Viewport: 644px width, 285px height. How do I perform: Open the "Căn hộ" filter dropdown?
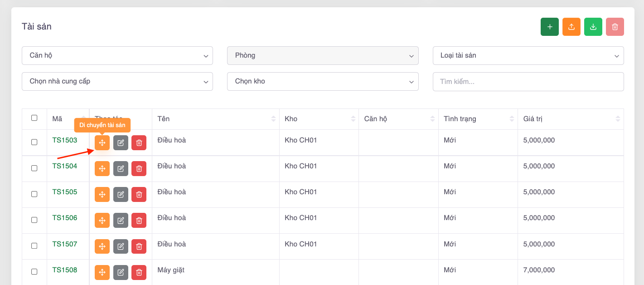pyautogui.click(x=117, y=55)
